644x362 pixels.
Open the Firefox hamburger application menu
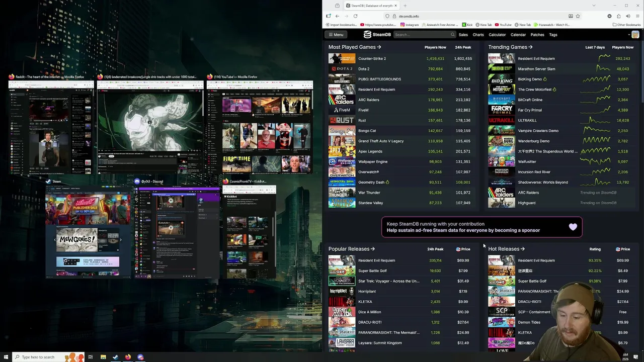[637, 16]
